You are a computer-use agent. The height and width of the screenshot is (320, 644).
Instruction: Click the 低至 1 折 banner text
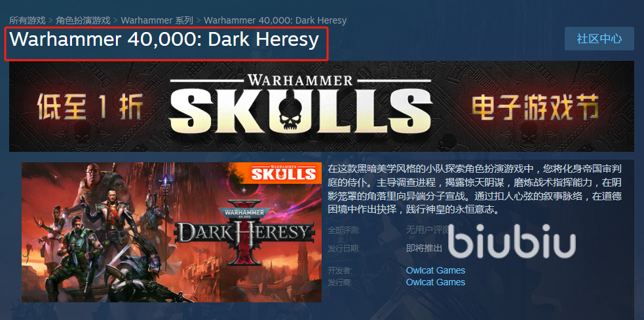[x=90, y=107]
